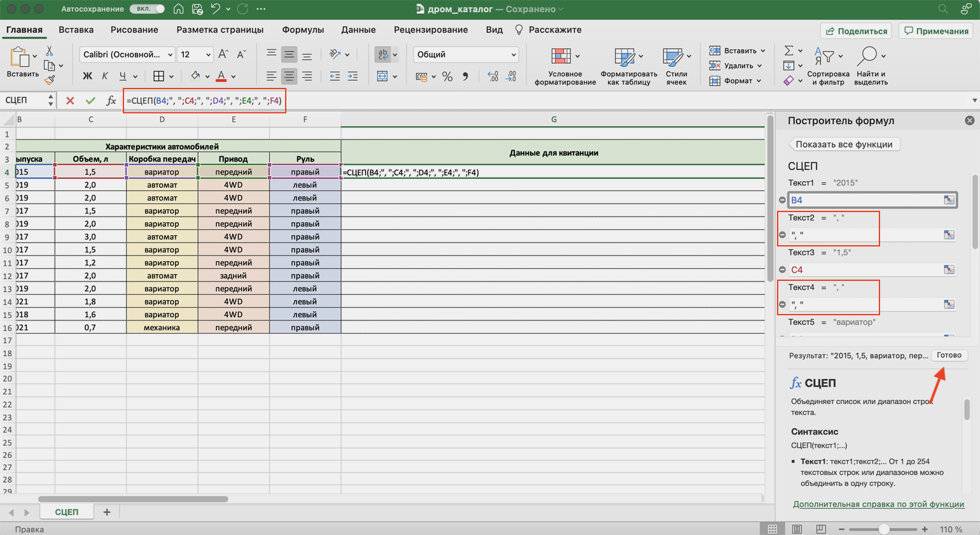Toggle italic formatting К
Screen dimensions: 980x535
tap(105, 76)
